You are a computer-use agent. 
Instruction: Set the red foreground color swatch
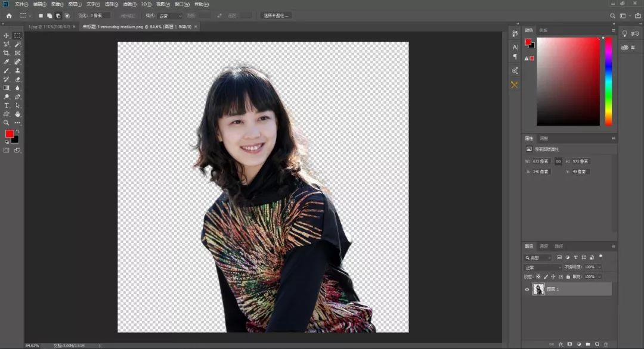(8, 135)
